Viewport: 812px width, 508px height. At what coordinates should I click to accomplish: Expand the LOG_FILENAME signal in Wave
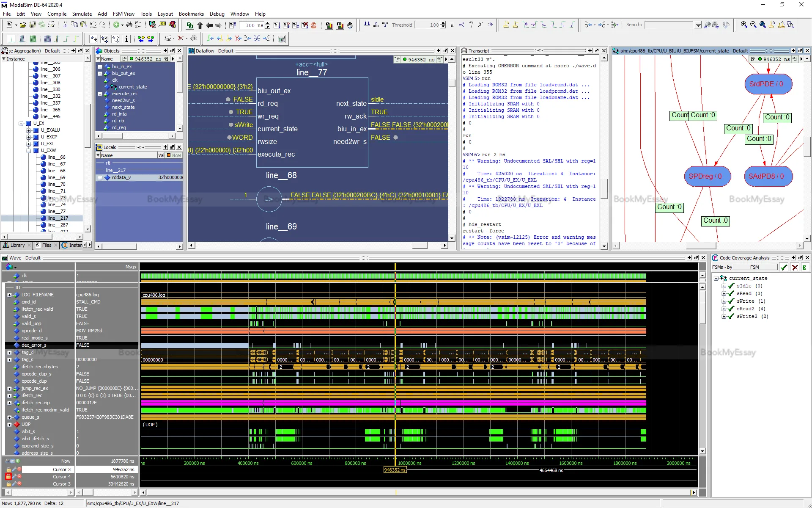9,295
